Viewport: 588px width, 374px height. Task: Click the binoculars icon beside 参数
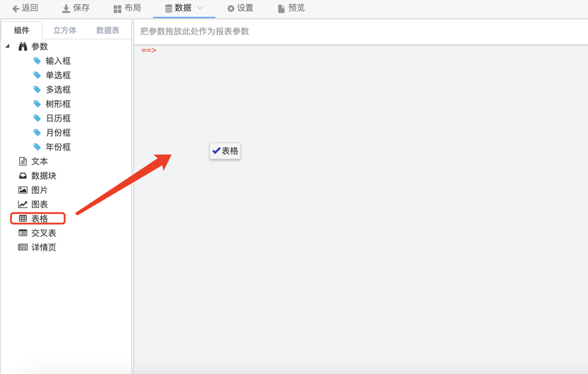click(x=23, y=47)
